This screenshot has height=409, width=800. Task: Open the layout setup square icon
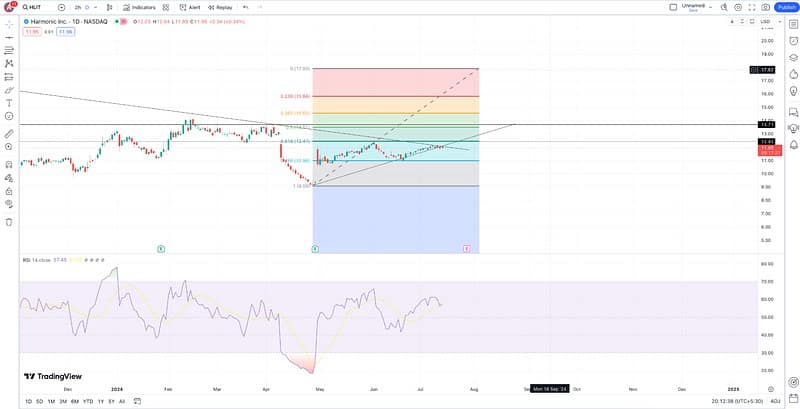point(673,7)
